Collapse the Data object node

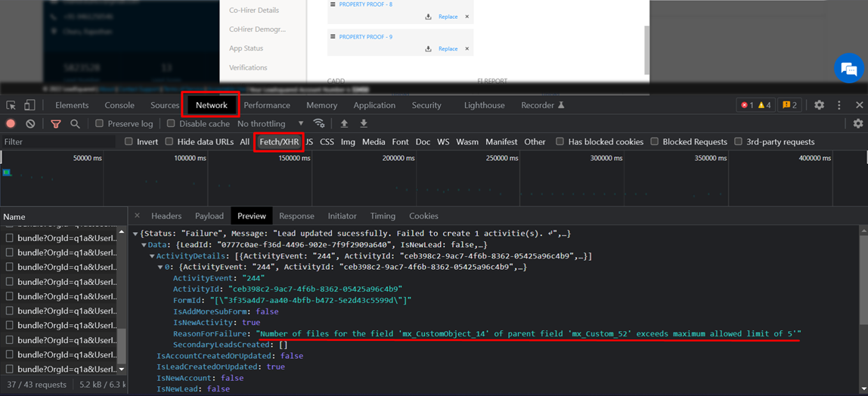point(144,246)
